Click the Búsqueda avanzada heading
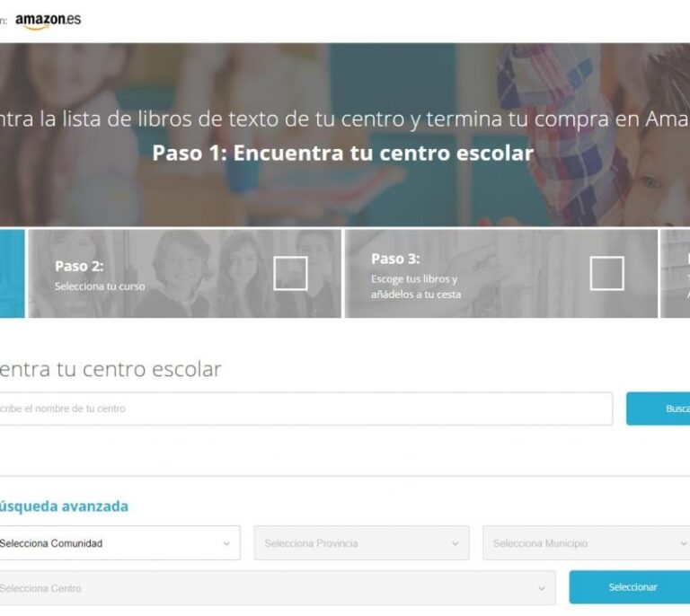The width and height of the screenshot is (690, 616). tap(64, 506)
